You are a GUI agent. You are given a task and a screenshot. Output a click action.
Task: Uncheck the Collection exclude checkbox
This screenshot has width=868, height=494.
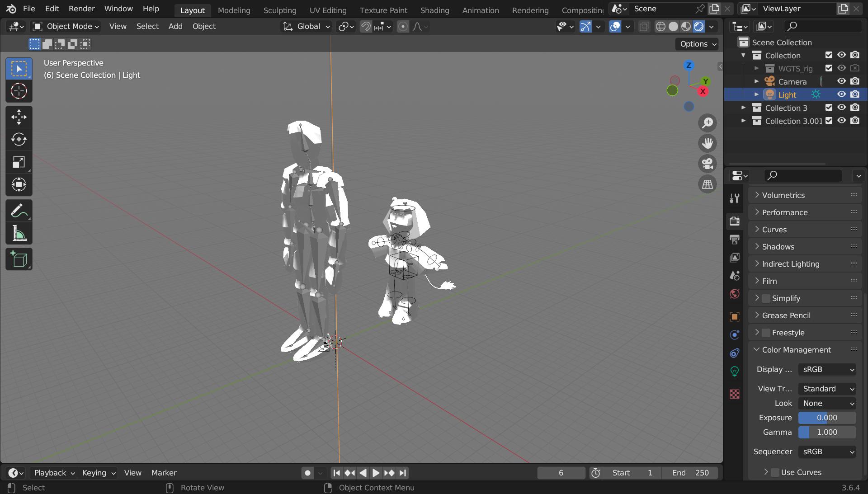tap(829, 55)
